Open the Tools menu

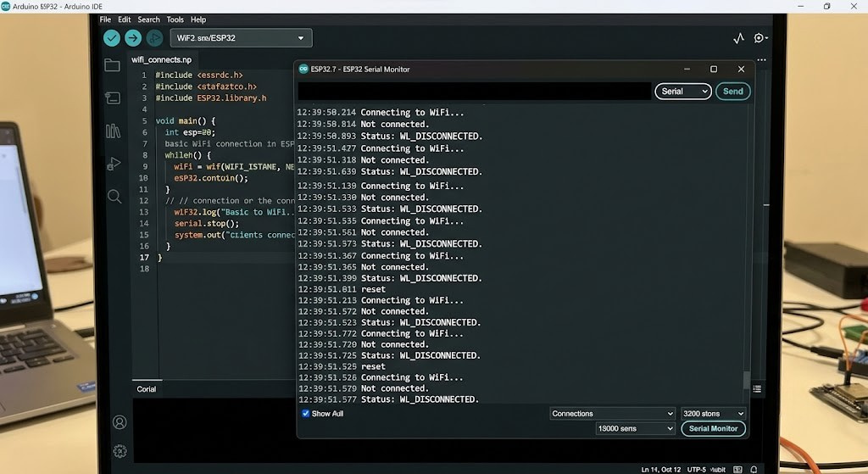point(175,20)
